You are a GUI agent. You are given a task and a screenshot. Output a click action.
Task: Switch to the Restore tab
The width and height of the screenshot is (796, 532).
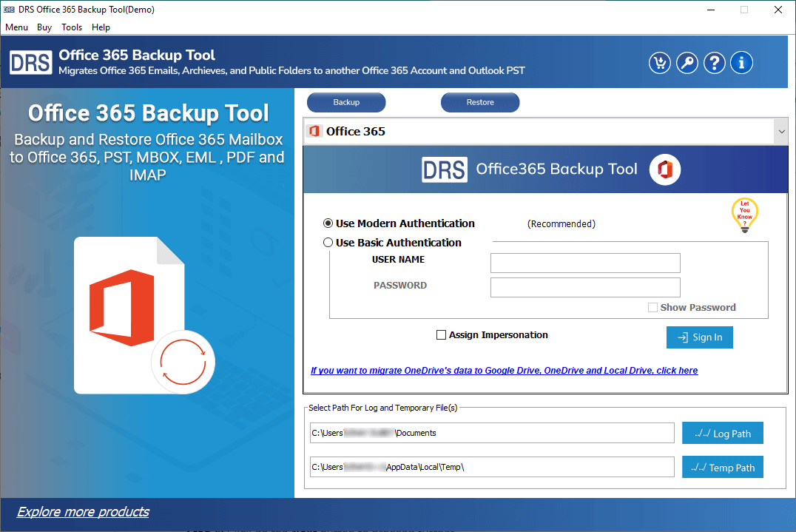[x=479, y=102]
